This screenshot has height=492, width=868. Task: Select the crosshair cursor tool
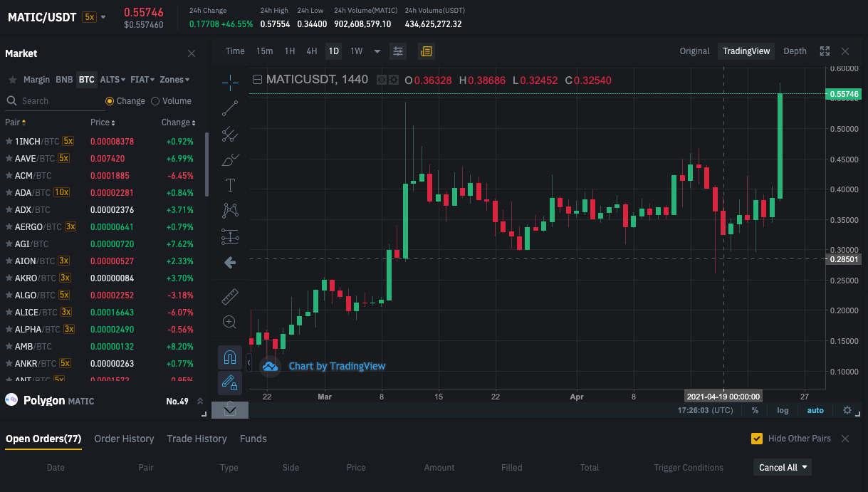coord(230,83)
